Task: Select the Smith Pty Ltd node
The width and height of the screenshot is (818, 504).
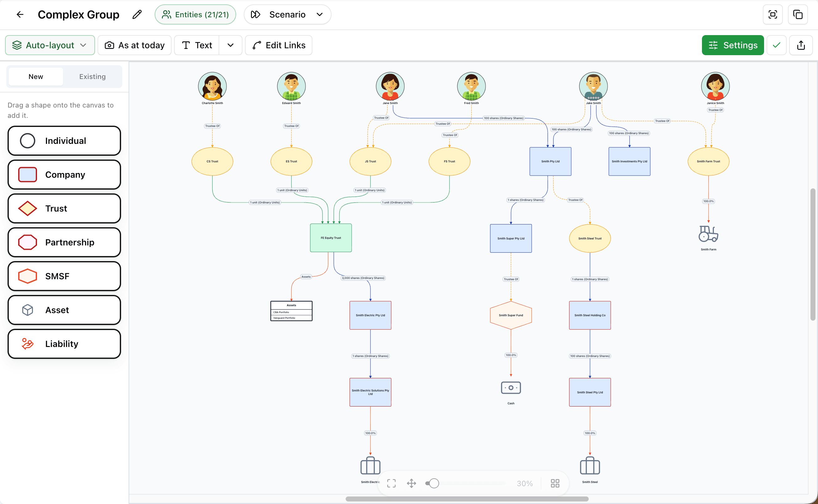Action: (550, 161)
